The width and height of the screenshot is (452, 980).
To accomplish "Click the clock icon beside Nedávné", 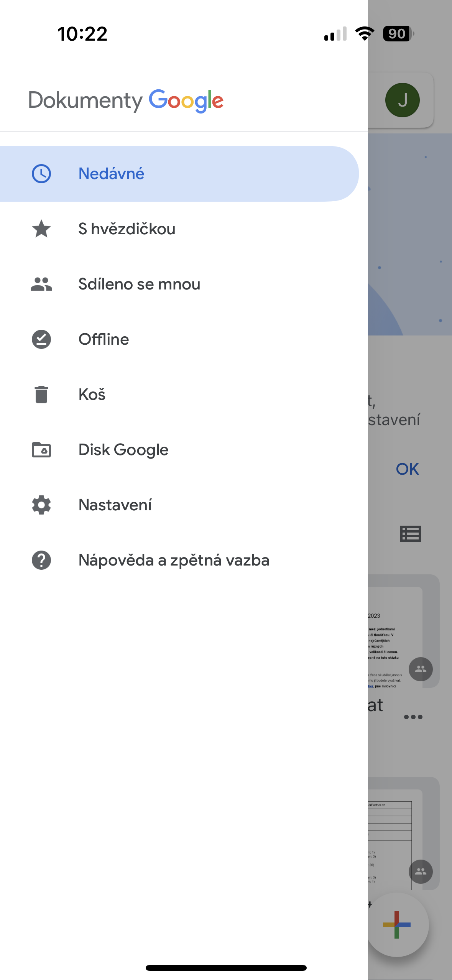I will tap(41, 174).
